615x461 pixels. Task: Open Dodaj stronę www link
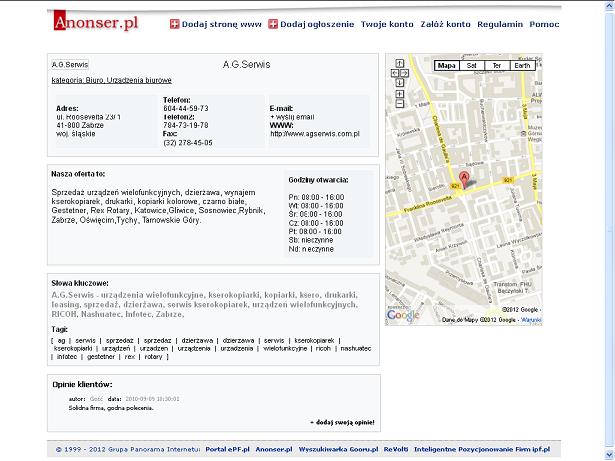(222, 24)
